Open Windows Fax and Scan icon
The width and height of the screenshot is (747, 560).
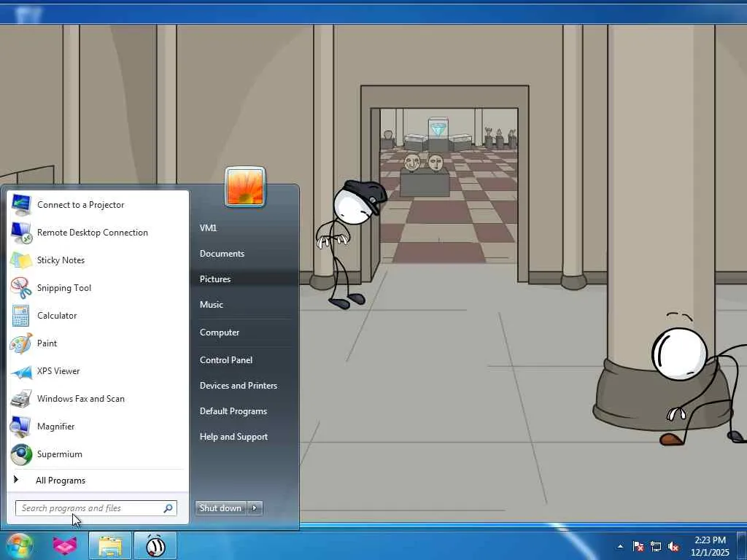click(x=21, y=399)
